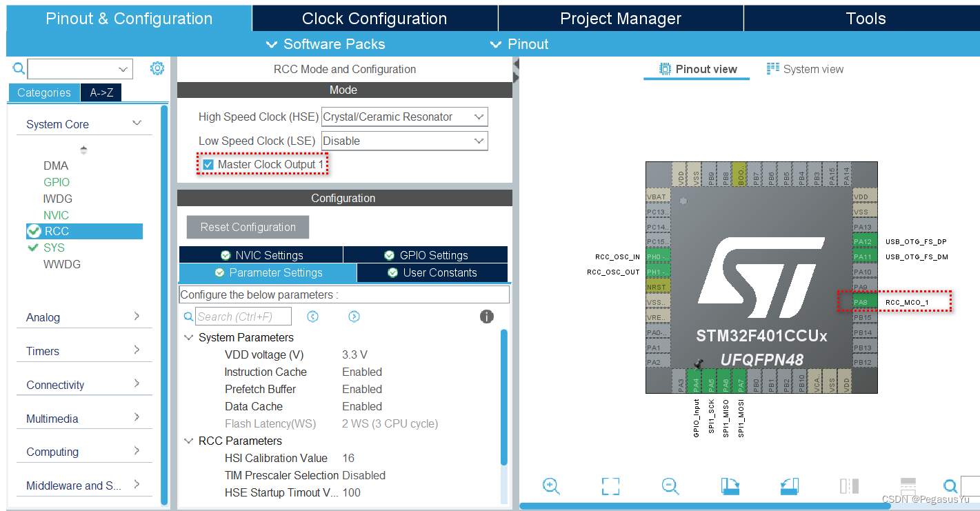Switch to Project Manager tab

[x=621, y=19]
